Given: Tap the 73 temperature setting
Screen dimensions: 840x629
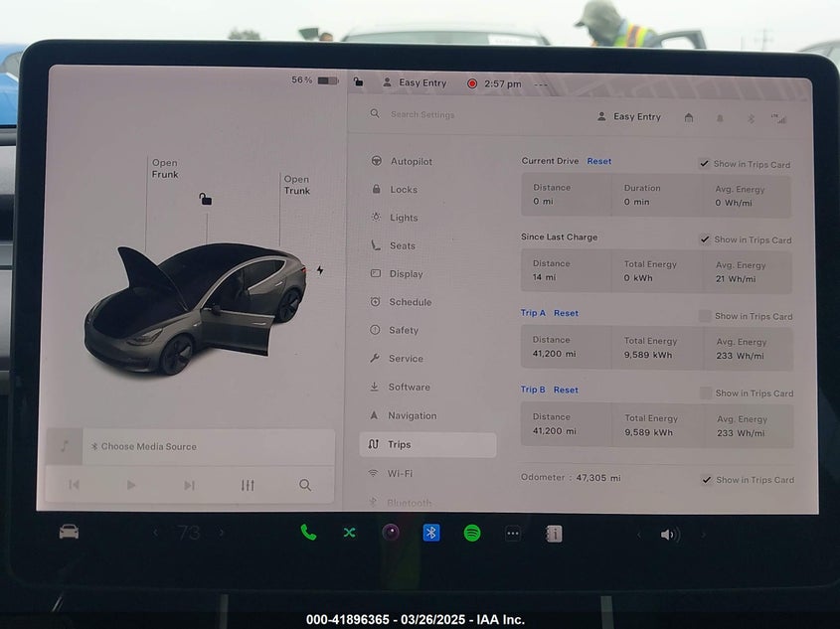Looking at the screenshot, I should [189, 533].
